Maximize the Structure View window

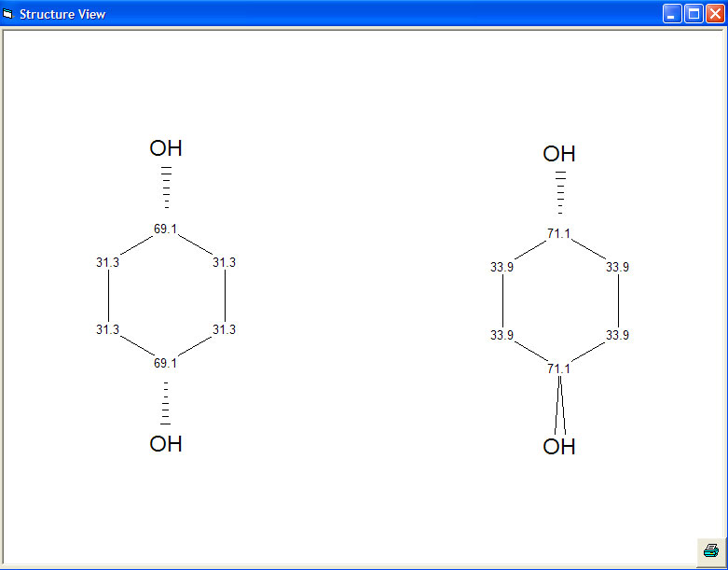[694, 14]
